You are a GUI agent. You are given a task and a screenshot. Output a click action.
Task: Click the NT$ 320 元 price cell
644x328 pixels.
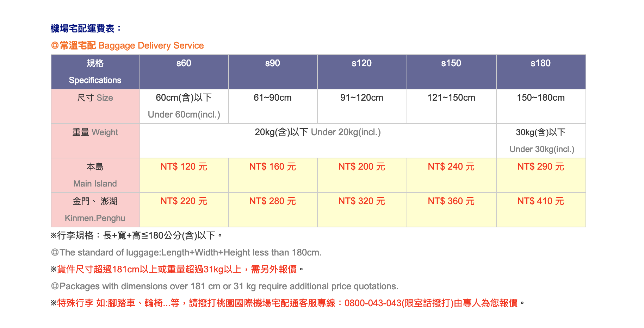[362, 210]
